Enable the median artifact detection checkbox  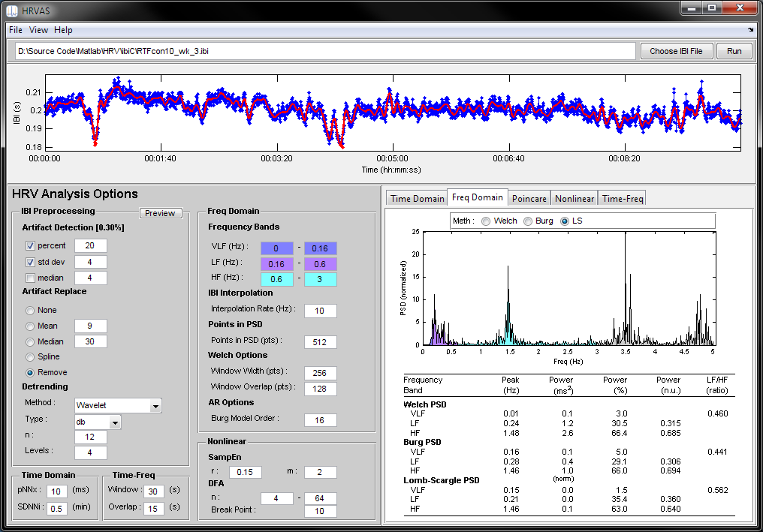pyautogui.click(x=30, y=278)
